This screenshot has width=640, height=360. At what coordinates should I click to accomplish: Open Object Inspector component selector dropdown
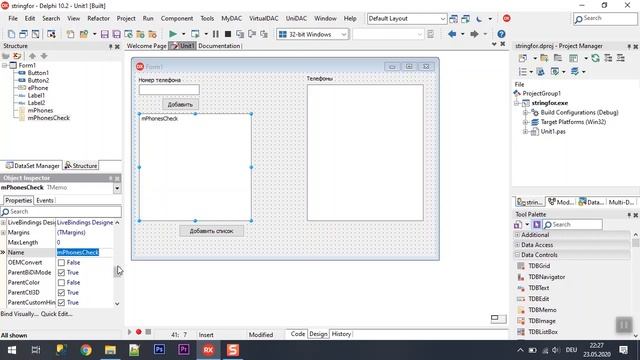117,188
